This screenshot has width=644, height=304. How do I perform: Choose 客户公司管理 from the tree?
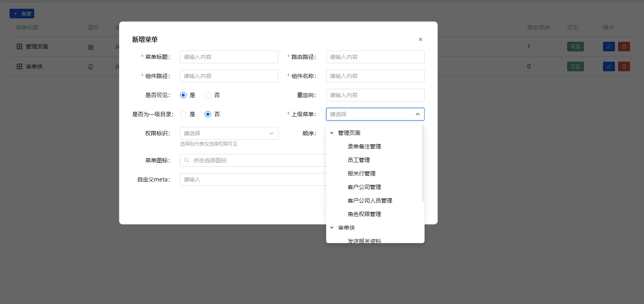(364, 187)
